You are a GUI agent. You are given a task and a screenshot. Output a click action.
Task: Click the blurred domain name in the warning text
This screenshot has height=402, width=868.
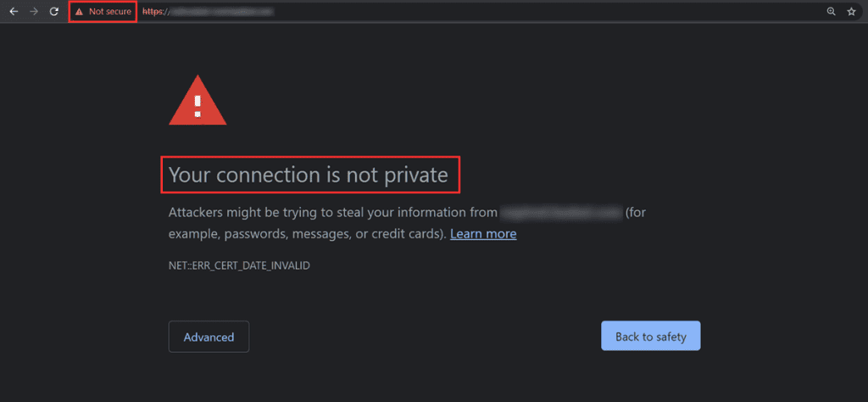coord(561,213)
